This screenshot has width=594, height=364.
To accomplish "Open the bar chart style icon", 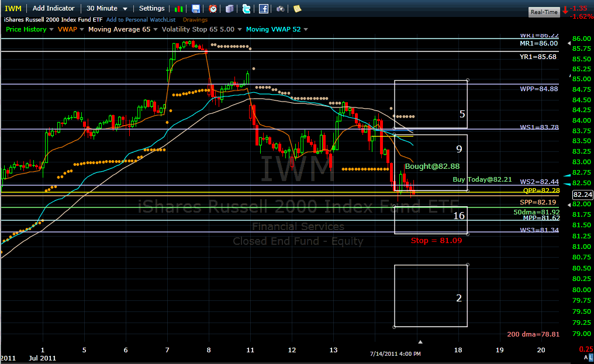I will point(179,9).
